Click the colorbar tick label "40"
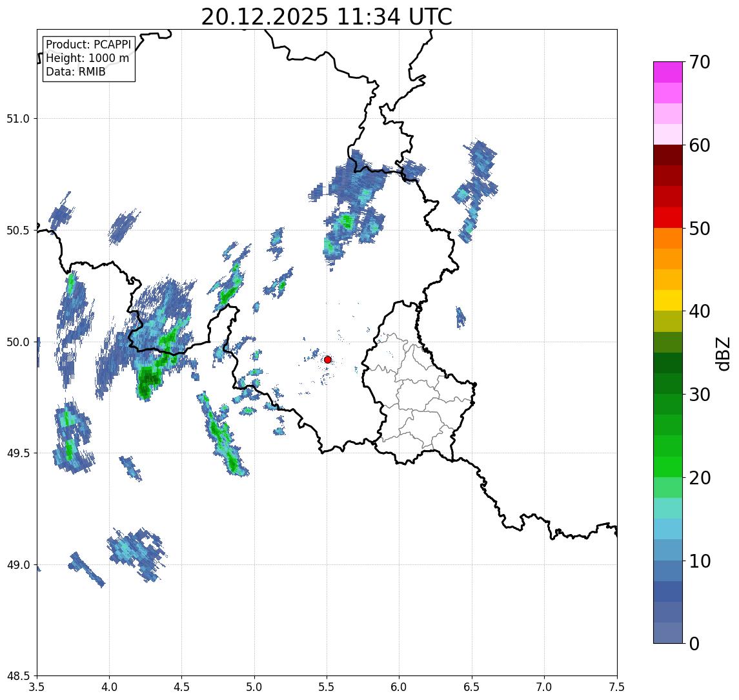Screen dimensions: 739x700 tap(700, 311)
